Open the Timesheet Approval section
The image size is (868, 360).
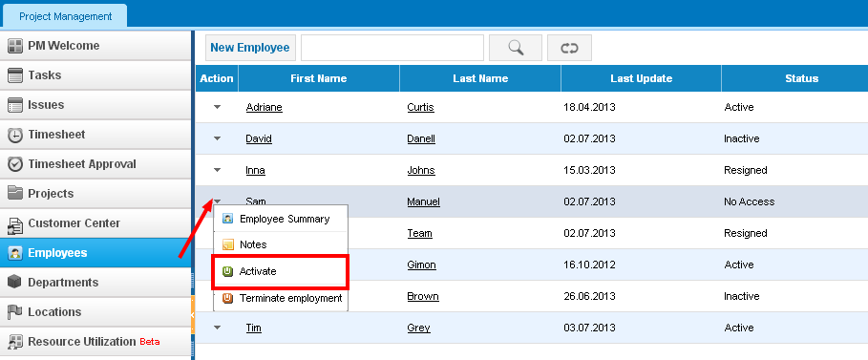pos(95,164)
